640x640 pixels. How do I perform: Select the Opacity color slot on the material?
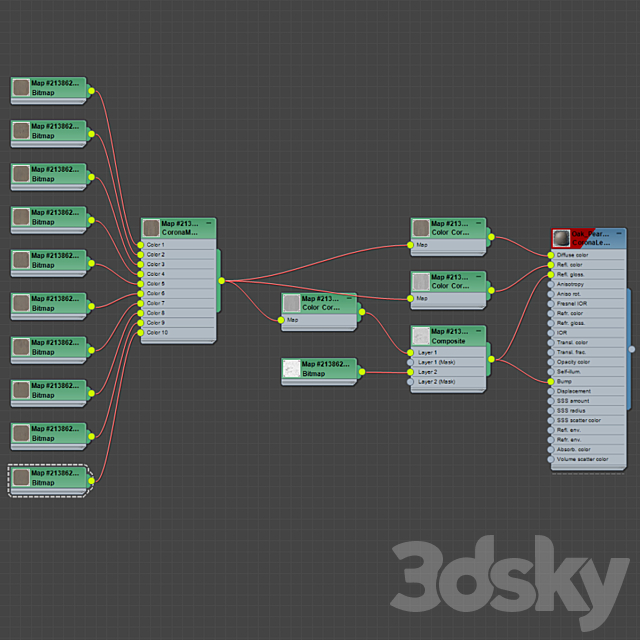pyautogui.click(x=573, y=362)
